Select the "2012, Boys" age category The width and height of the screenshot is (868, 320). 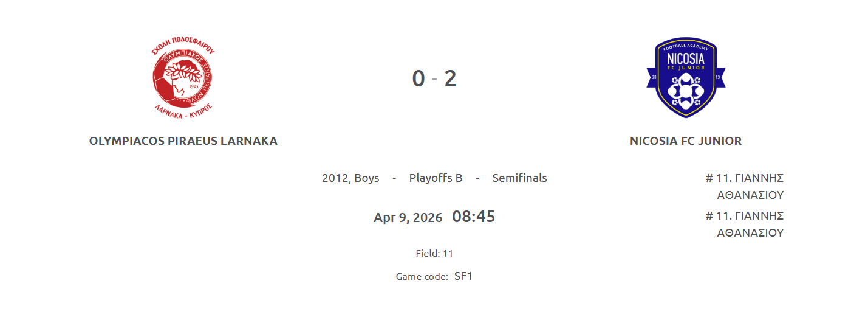(x=350, y=178)
